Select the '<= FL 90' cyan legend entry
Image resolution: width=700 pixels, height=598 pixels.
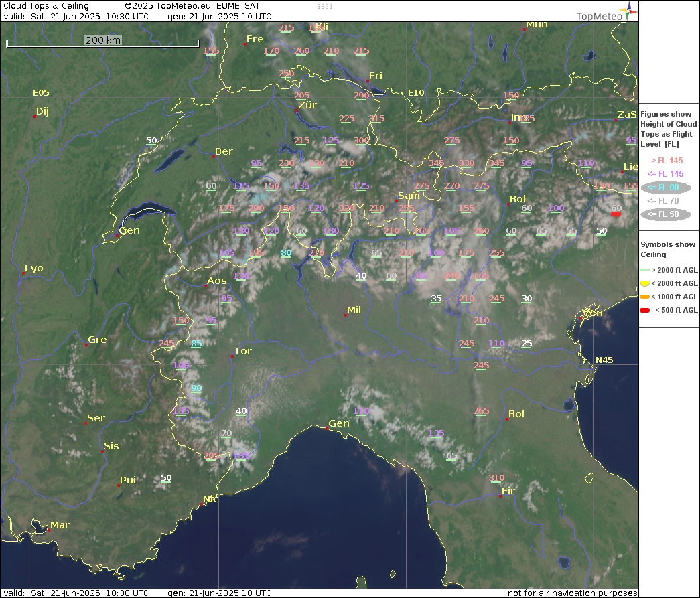point(666,188)
